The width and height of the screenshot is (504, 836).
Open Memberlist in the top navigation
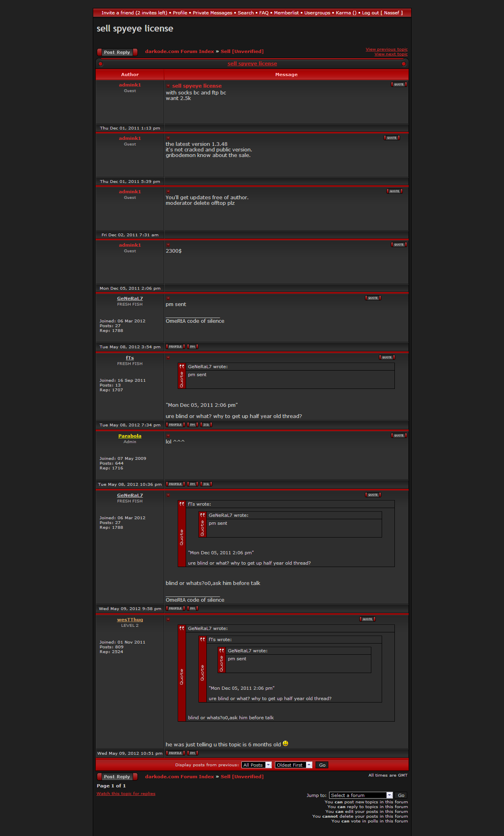click(x=286, y=13)
